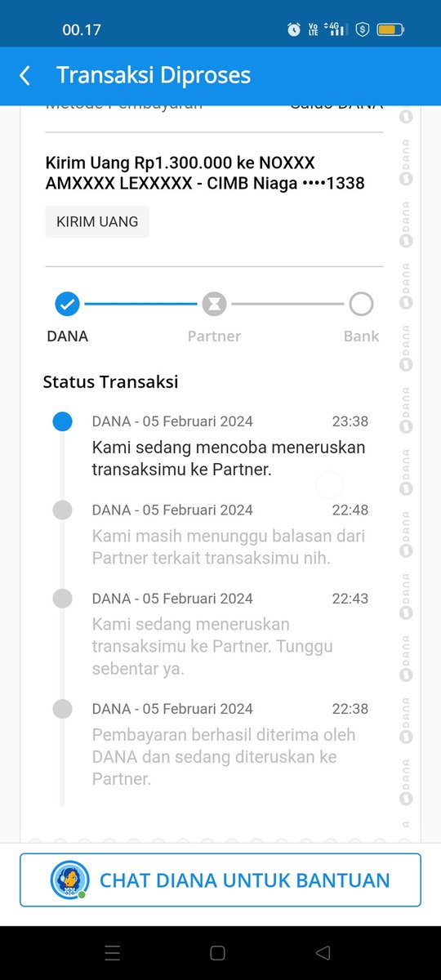
Task: Tap the DANA step label
Action: pyautogui.click(x=67, y=336)
